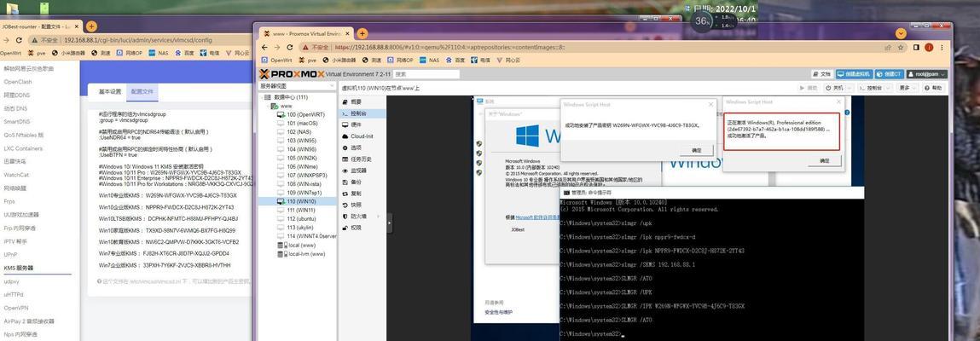980x341 pixels.
Task: Open WatchCat in router sidebar
Action: [17, 175]
